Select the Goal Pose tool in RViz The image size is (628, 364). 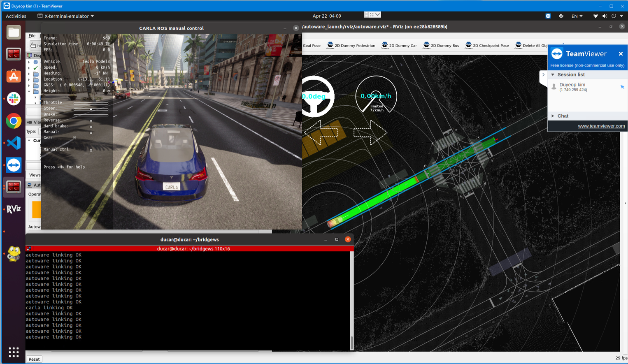coord(312,46)
